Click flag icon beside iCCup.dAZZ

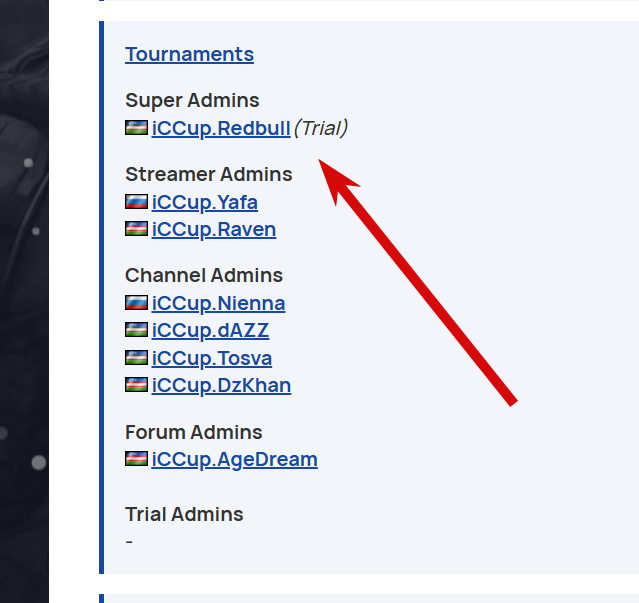tap(136, 330)
